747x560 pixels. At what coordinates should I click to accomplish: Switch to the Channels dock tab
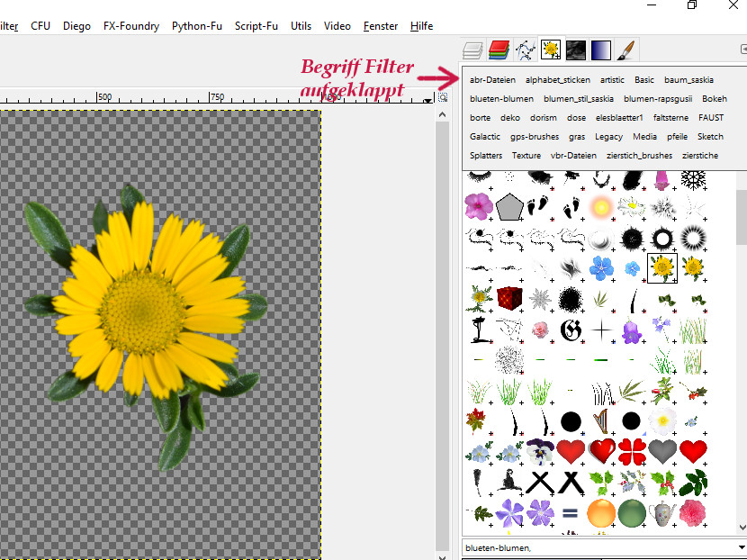click(499, 50)
